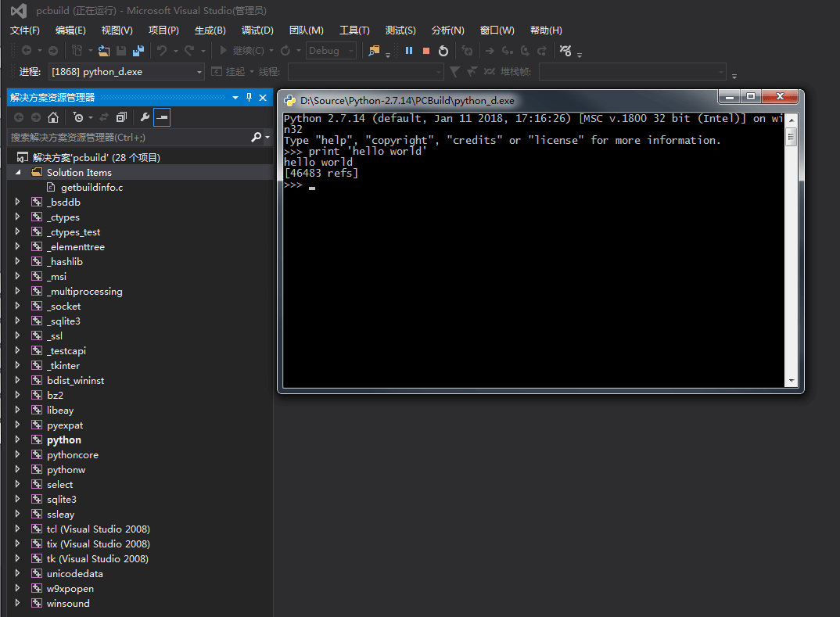Toggle the Solution Explorer auto-hide pin
This screenshot has width=840, height=617.
[x=249, y=97]
